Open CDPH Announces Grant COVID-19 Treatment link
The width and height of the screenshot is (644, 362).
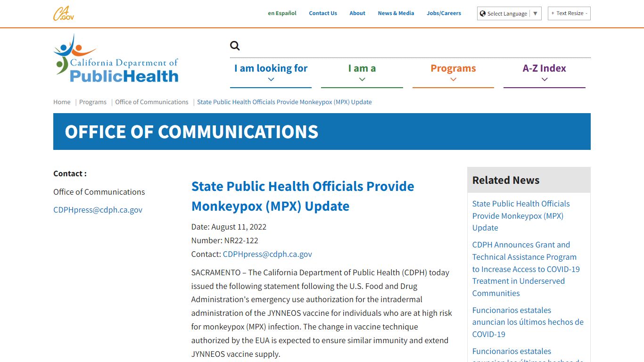coord(526,269)
